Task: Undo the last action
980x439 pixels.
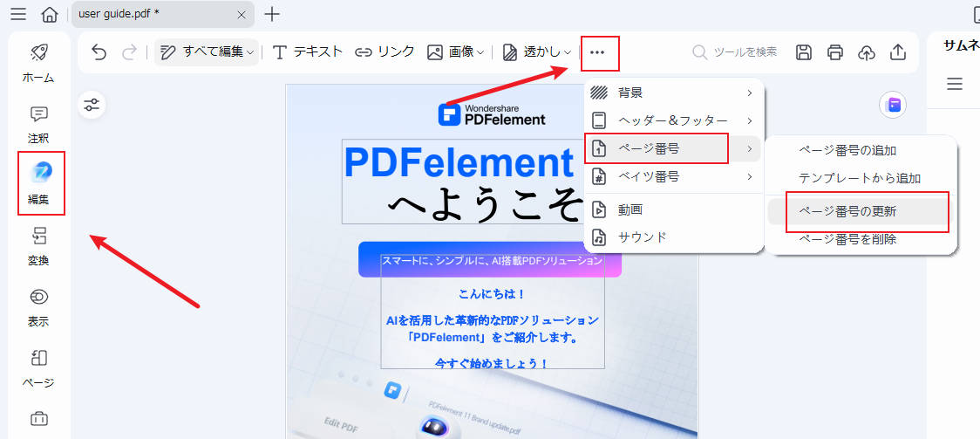Action: point(99,51)
